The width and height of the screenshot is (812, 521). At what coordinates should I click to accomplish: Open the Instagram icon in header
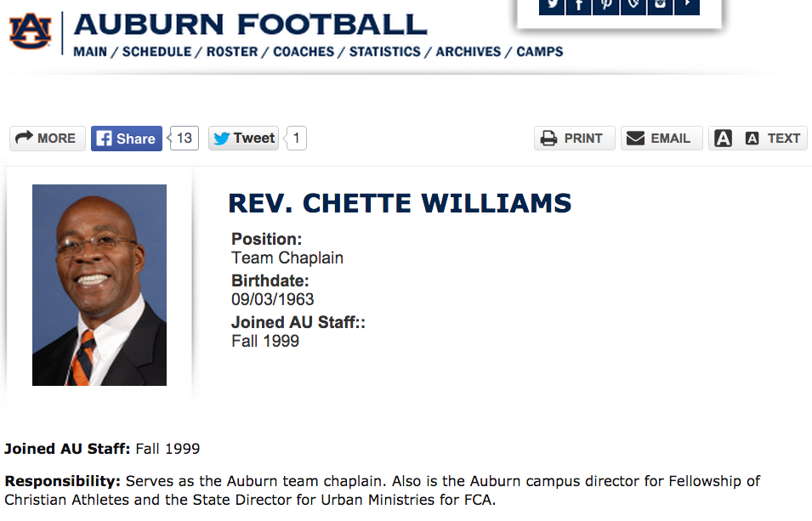coord(660,6)
